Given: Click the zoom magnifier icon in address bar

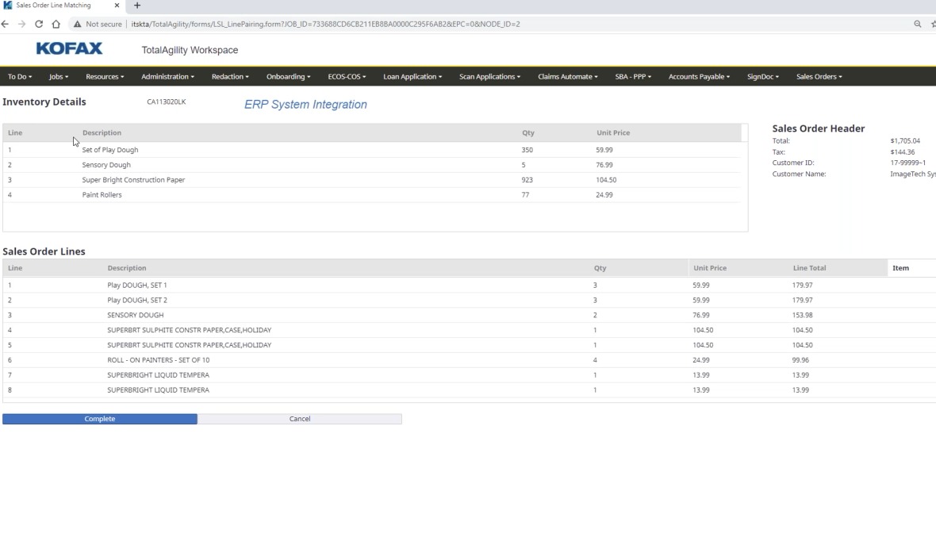Looking at the screenshot, I should pyautogui.click(x=918, y=24).
